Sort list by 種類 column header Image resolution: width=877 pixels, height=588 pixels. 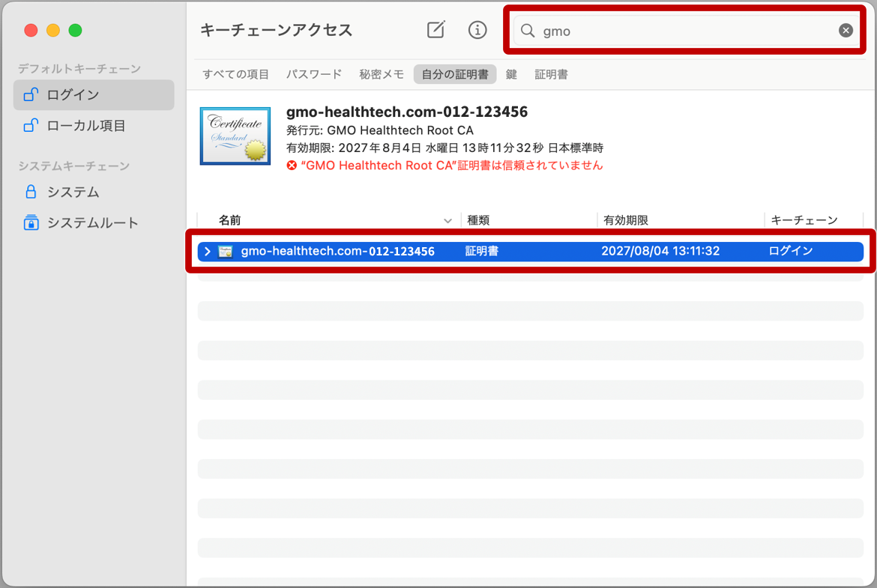pos(478,220)
